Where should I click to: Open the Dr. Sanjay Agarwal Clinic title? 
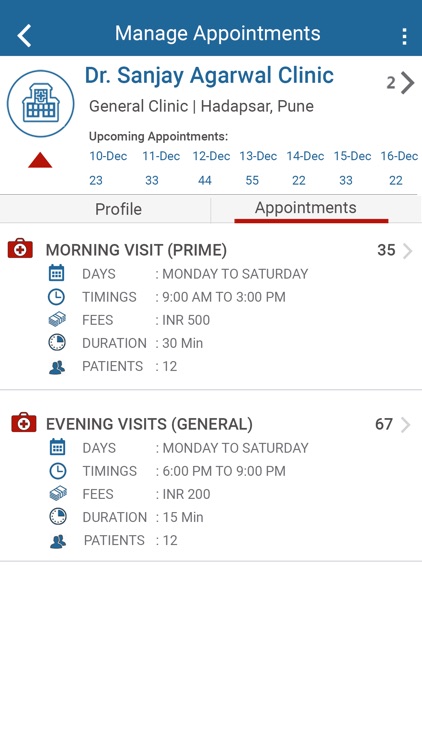click(x=209, y=75)
